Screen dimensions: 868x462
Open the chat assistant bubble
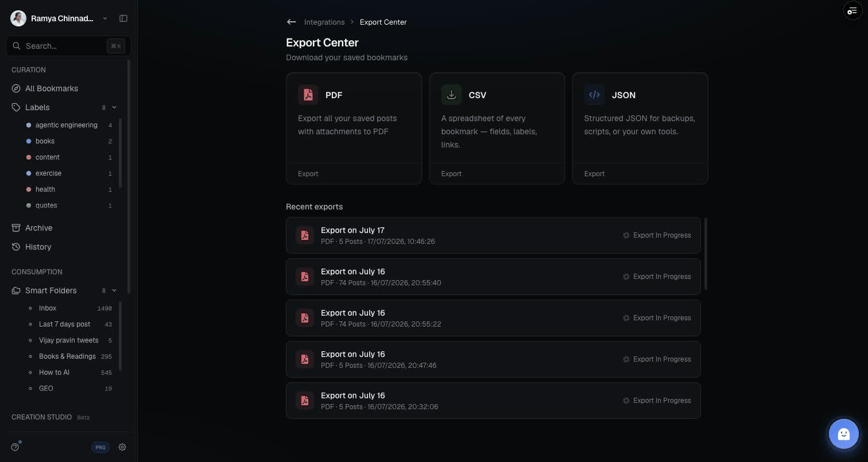(x=843, y=434)
